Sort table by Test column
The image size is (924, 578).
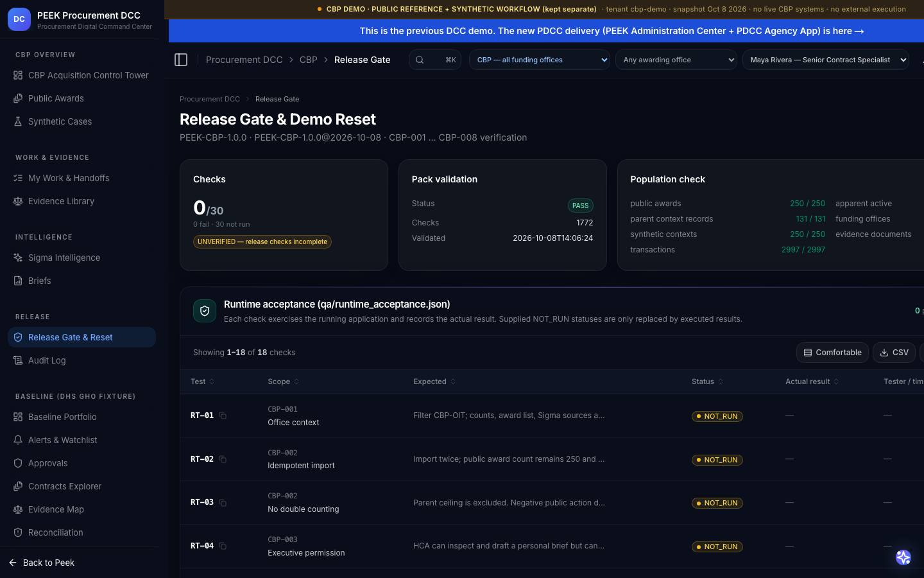pos(202,381)
